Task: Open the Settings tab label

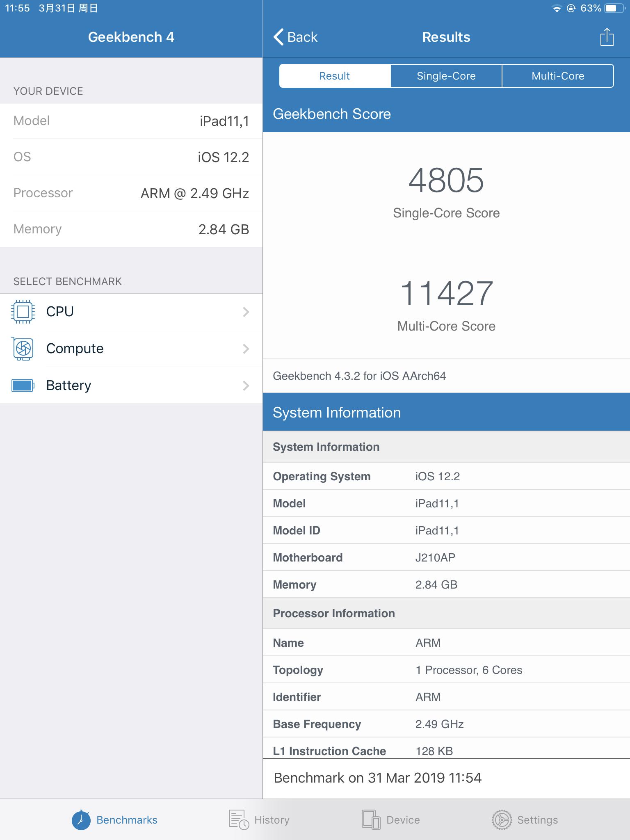Action: (537, 819)
